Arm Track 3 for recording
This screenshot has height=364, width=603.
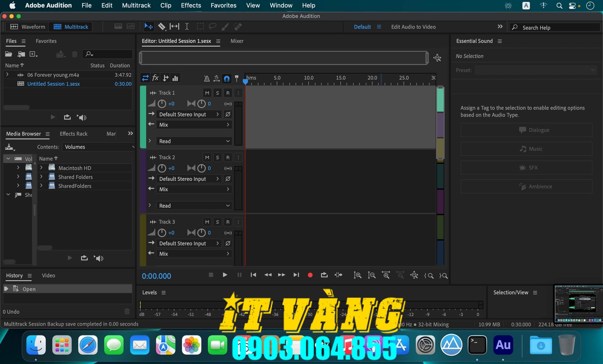pos(228,222)
